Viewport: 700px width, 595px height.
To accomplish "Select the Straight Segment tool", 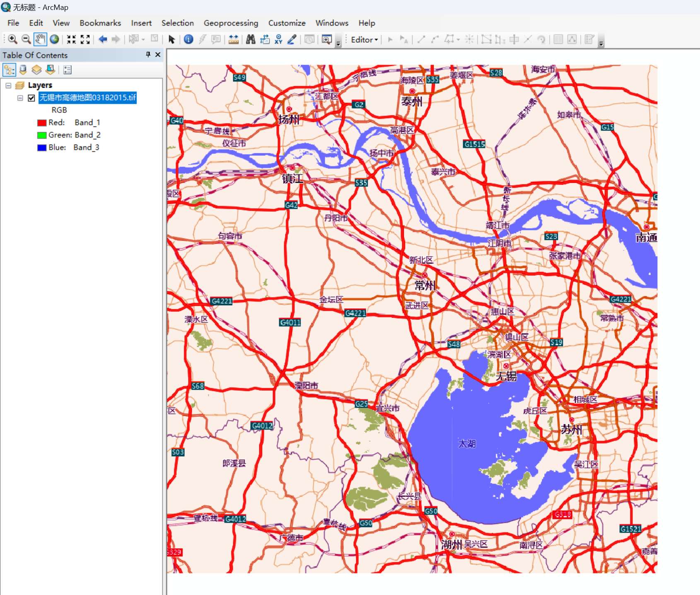I will point(421,39).
